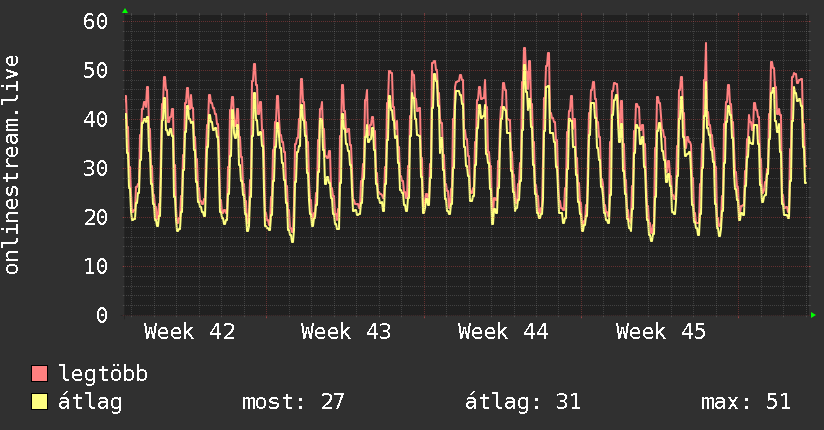Click the 50 y-axis tick label
Screen dimensions: 824x430
[x=95, y=70]
